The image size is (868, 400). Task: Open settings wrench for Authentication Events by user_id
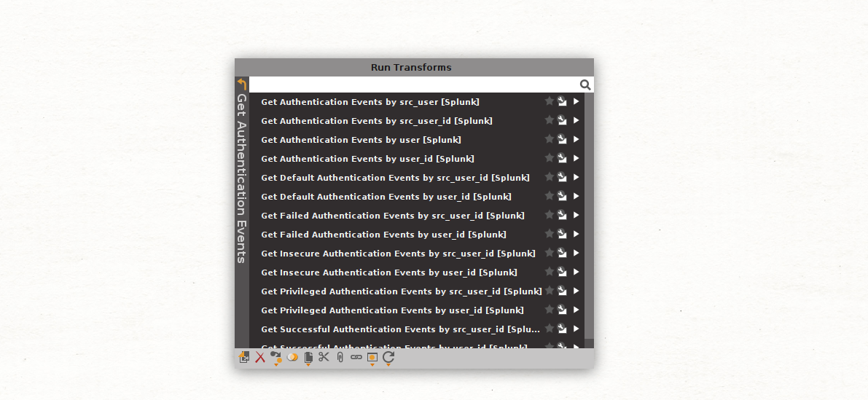(563, 158)
